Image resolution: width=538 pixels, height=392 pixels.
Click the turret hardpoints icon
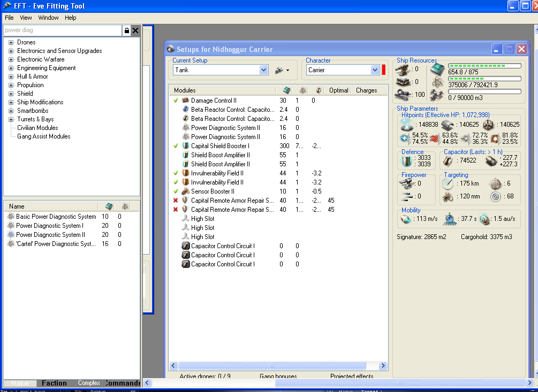(x=402, y=69)
